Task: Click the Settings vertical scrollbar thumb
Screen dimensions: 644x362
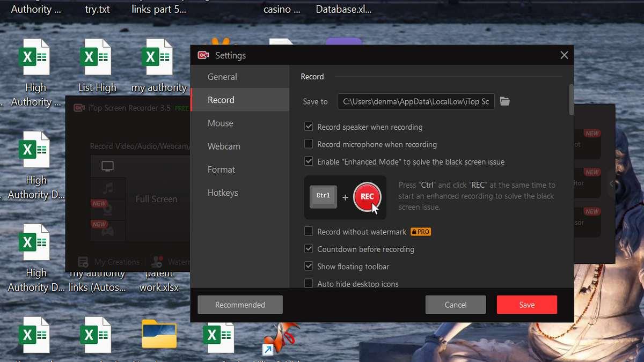Action: tap(572, 99)
